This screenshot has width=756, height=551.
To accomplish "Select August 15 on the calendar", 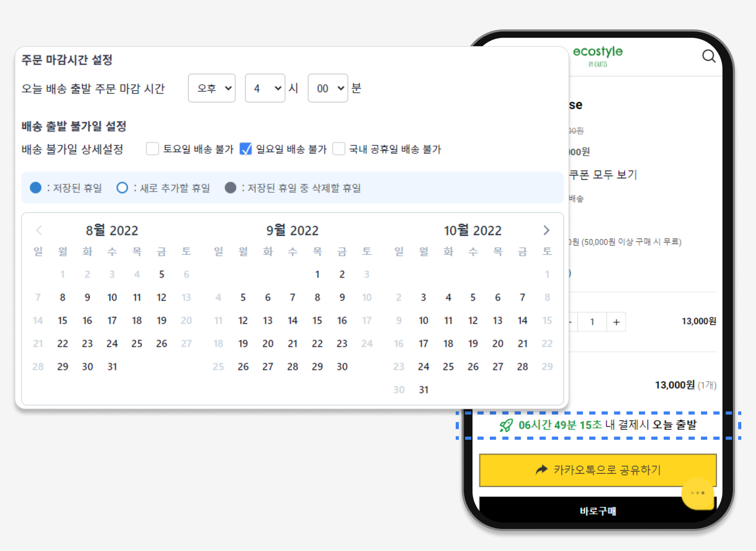I will click(62, 321).
